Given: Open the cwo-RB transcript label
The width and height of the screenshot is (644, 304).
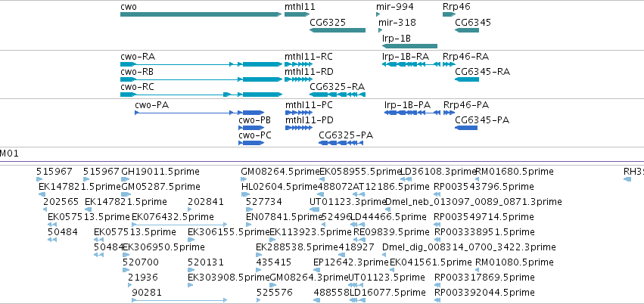Looking at the screenshot, I should click(x=137, y=72).
